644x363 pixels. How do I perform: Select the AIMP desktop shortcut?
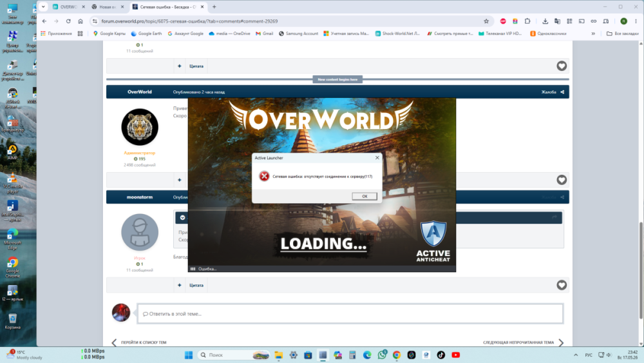pyautogui.click(x=12, y=152)
